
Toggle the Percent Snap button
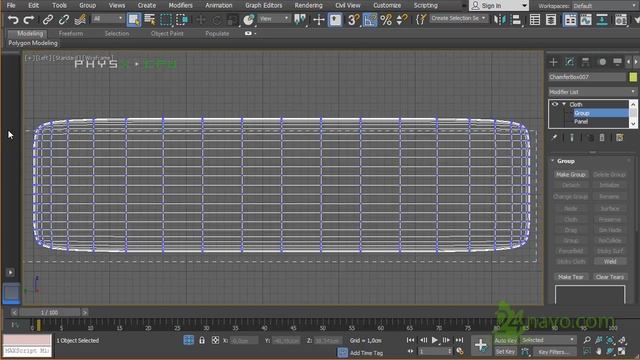[386, 20]
